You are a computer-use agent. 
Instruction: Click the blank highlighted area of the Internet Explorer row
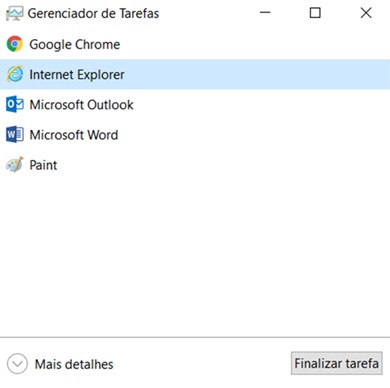click(x=257, y=74)
